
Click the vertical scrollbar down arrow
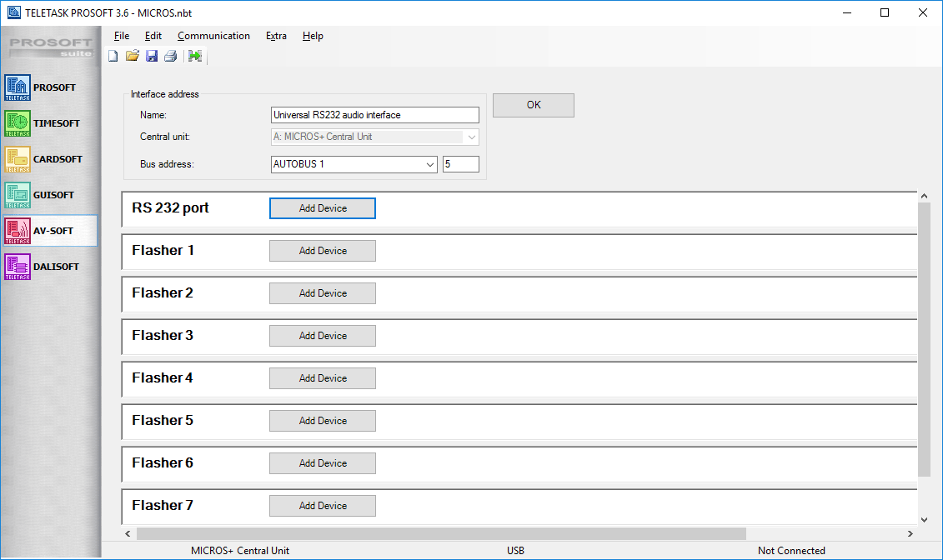[x=923, y=519]
